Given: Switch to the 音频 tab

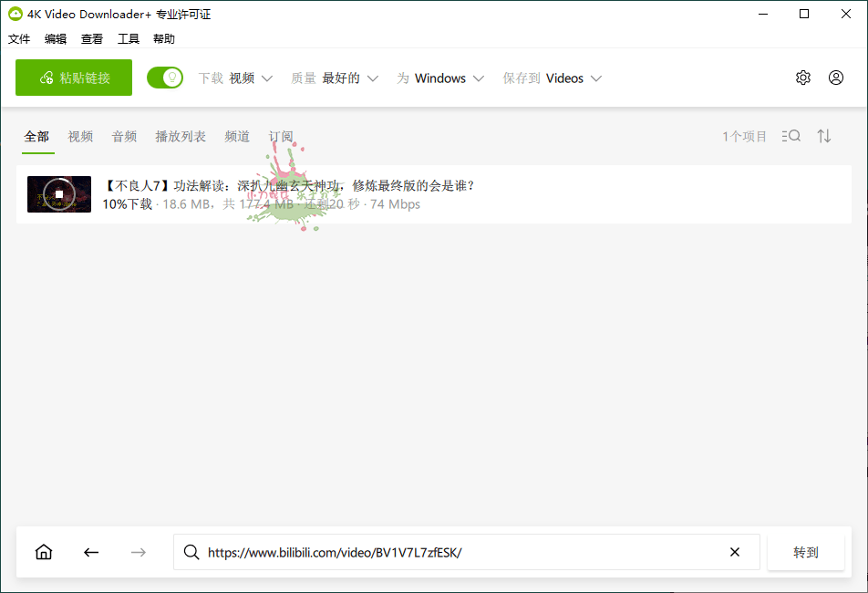Looking at the screenshot, I should [x=124, y=135].
